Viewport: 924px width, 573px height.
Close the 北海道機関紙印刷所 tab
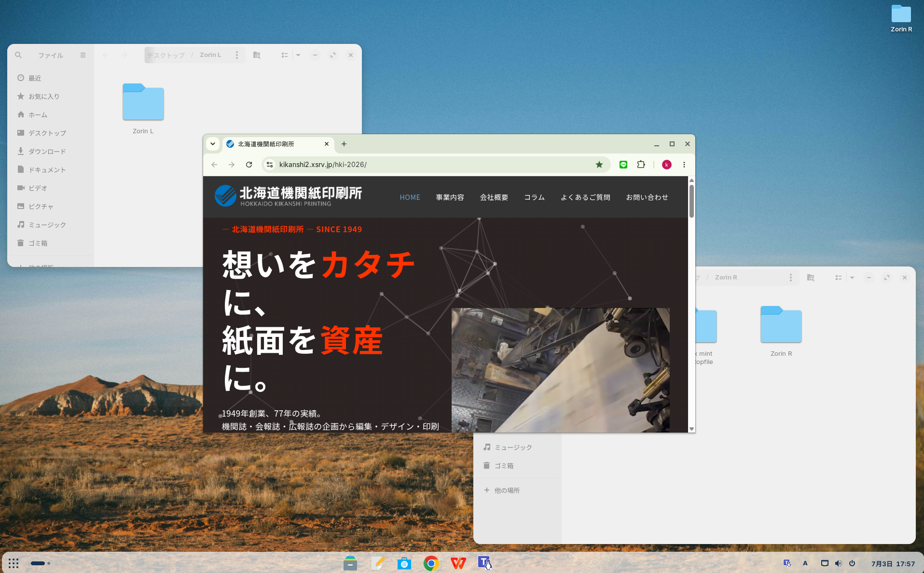[x=327, y=144]
